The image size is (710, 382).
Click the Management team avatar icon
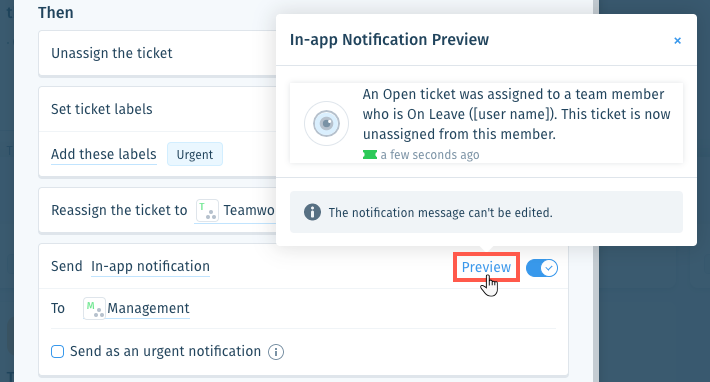click(x=94, y=308)
